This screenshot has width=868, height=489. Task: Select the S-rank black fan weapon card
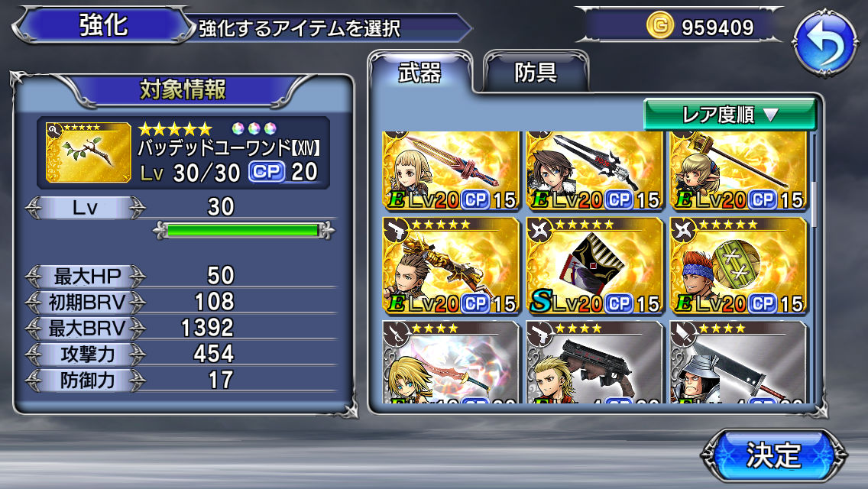[x=594, y=265]
